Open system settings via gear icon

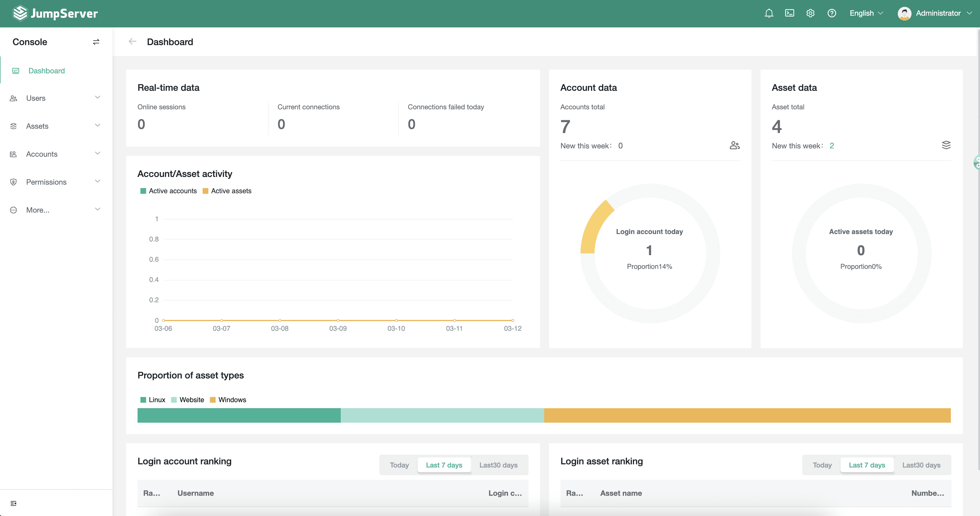coord(810,13)
